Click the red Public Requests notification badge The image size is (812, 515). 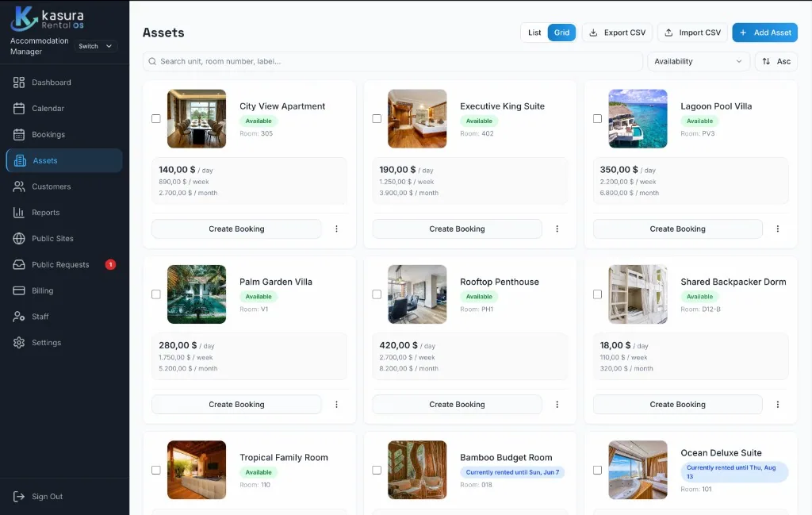pos(110,264)
